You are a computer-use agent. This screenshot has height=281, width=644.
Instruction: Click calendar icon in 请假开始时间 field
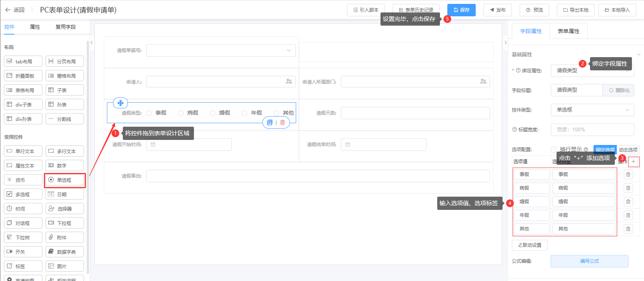(153, 145)
